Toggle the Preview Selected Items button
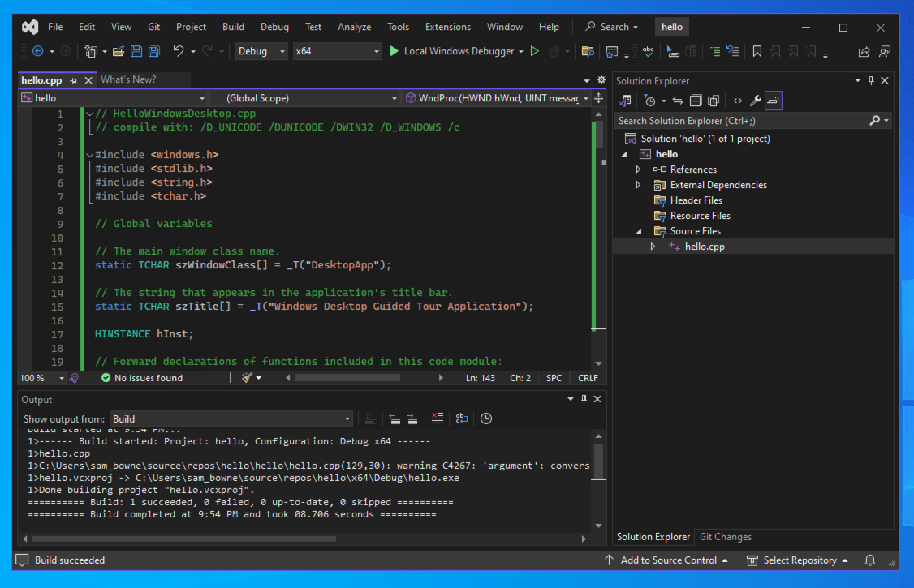Image resolution: width=914 pixels, height=588 pixels. pyautogui.click(x=774, y=101)
